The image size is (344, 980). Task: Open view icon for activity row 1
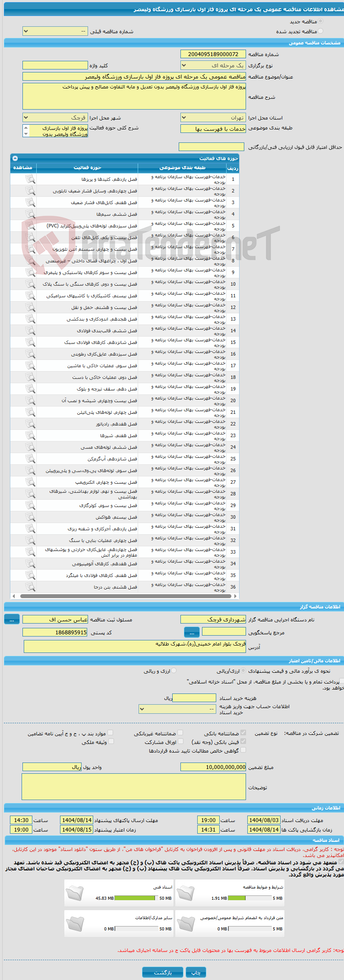coord(30,179)
